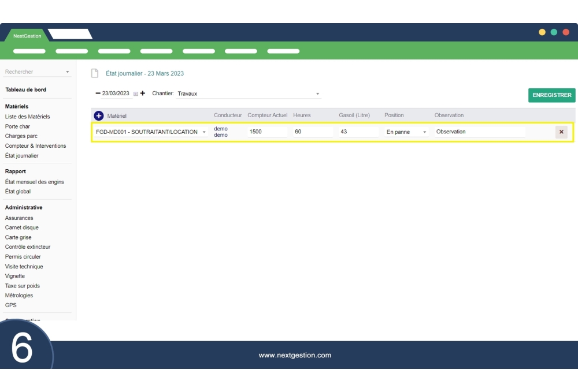
Task: Switch to the NextGestion tab
Action: [27, 36]
